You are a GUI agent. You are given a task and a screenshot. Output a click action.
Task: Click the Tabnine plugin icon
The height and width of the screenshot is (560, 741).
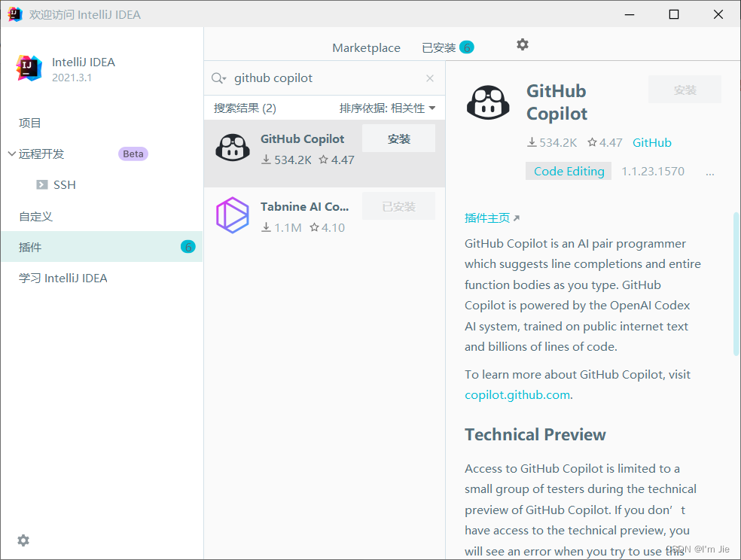click(233, 215)
